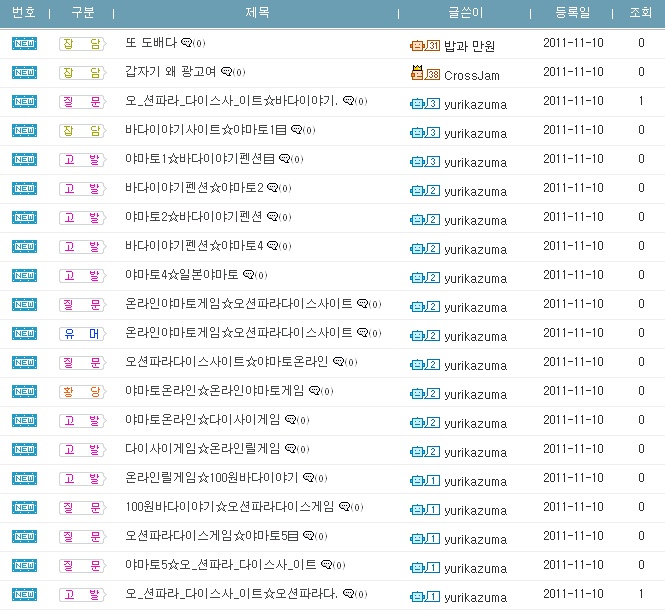The width and height of the screenshot is (665, 610).
Task: Click the 조회 column header
Action: (x=641, y=13)
